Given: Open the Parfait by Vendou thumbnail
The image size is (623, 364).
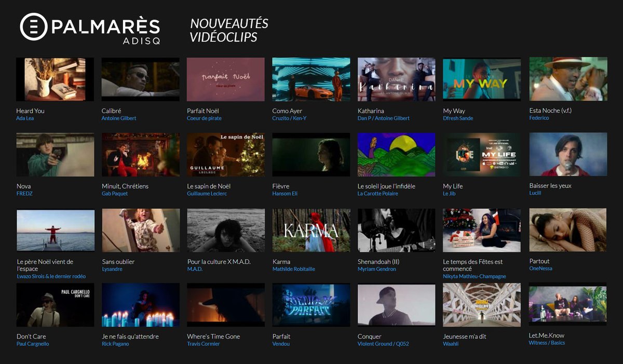Looking at the screenshot, I should point(311,305).
